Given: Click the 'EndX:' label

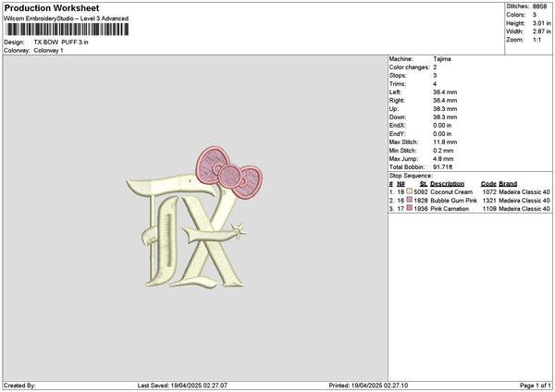Looking at the screenshot, I should pyautogui.click(x=398, y=126).
